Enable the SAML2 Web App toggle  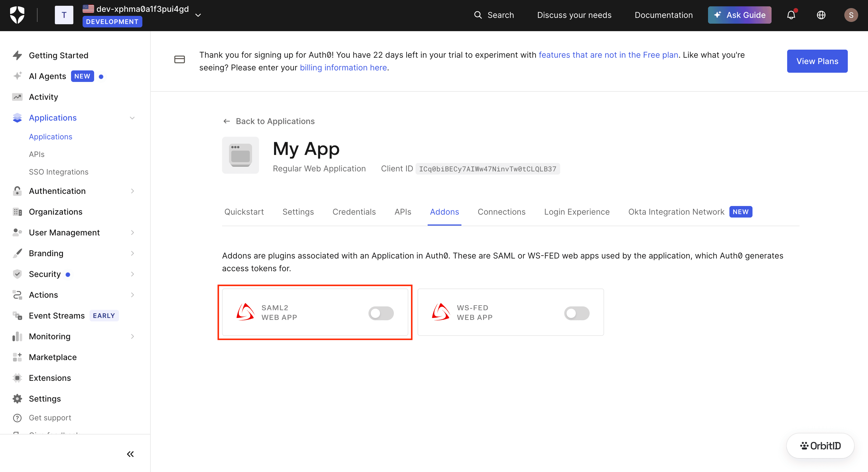pyautogui.click(x=381, y=313)
